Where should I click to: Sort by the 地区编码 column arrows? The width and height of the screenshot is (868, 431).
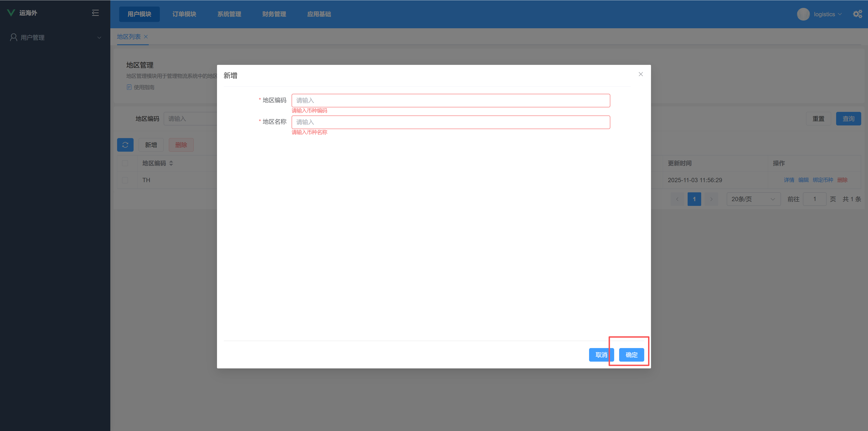(171, 163)
